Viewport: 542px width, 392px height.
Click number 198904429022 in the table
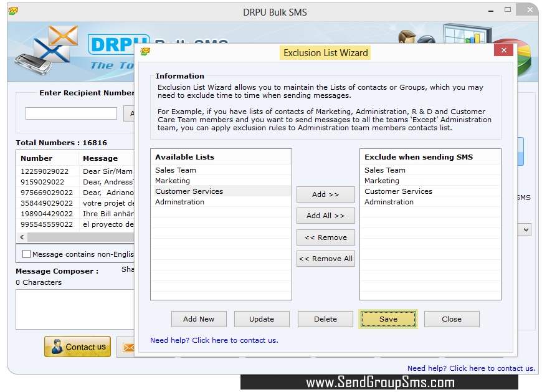(47, 214)
